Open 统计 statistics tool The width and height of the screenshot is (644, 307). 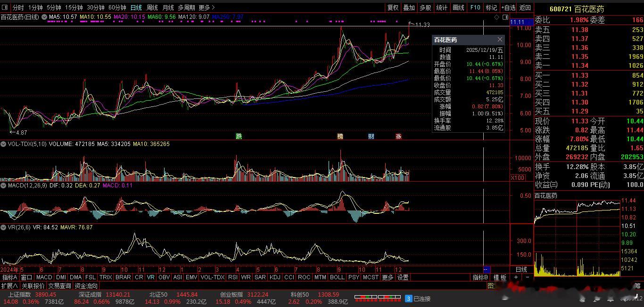(x=442, y=8)
